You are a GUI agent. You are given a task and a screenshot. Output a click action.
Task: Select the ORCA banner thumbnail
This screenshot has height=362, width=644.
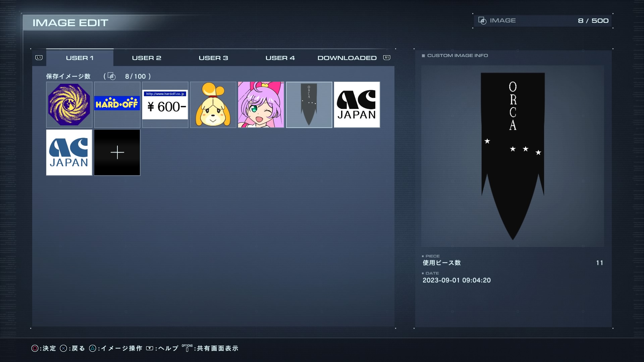(309, 105)
